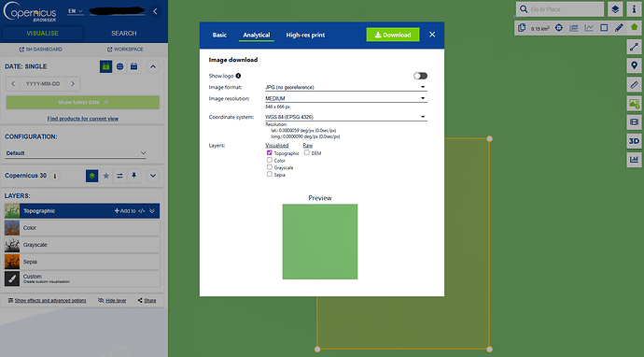This screenshot has width=644, height=357.
Task: Select the draw line tool
Action: point(634,47)
